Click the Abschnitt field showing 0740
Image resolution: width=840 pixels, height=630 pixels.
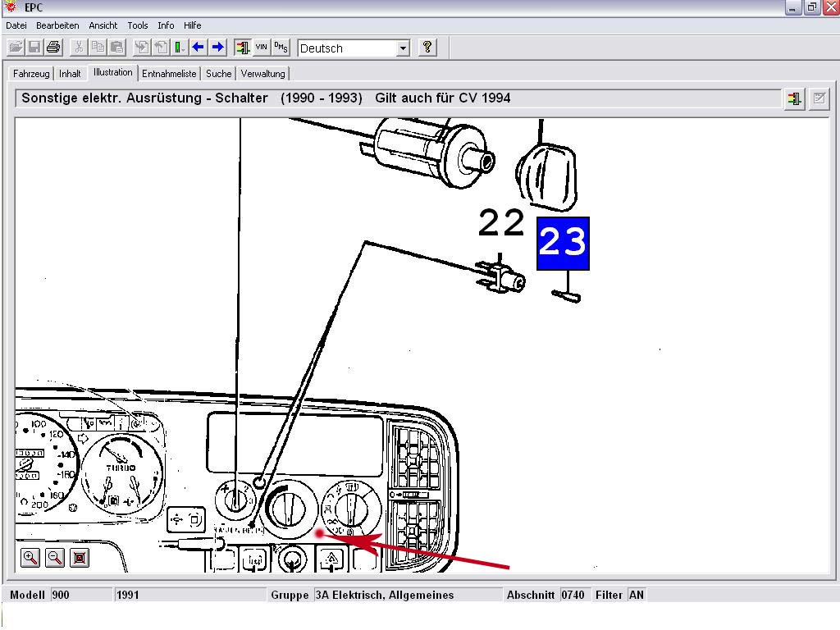pyautogui.click(x=575, y=595)
